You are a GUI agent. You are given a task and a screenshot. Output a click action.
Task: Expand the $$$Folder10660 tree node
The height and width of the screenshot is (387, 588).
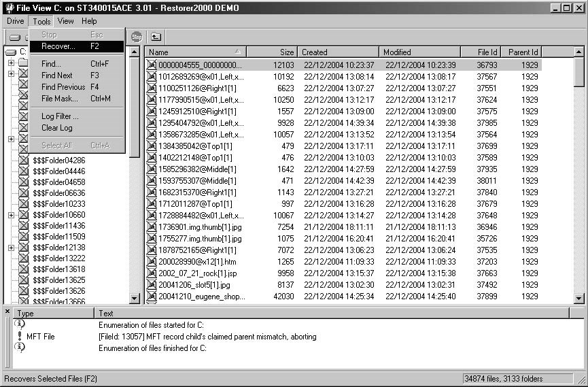(x=11, y=215)
